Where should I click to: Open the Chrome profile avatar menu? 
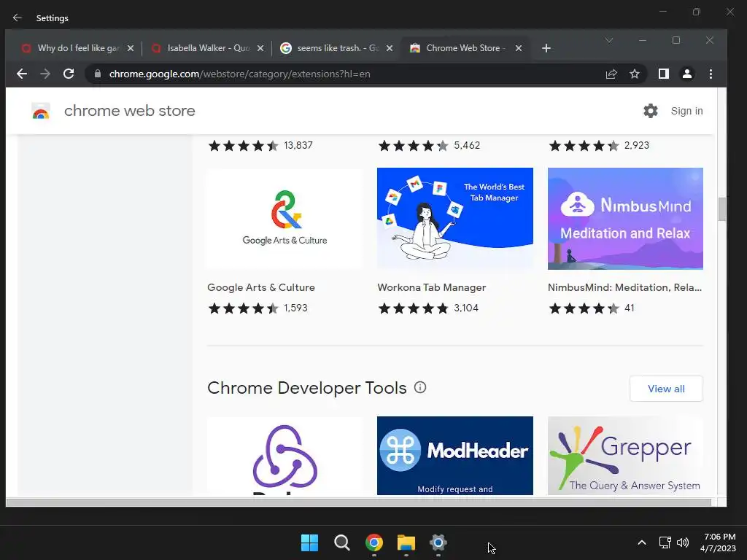tap(687, 74)
